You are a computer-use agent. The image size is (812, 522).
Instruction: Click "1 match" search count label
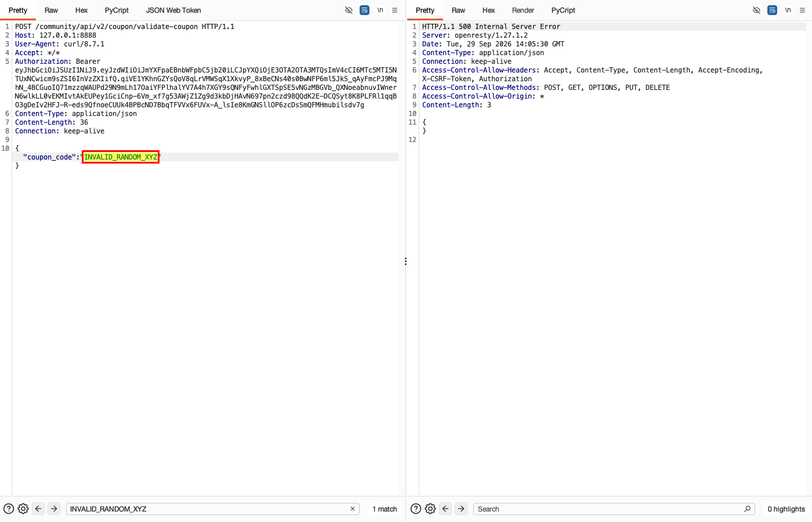tap(385, 509)
